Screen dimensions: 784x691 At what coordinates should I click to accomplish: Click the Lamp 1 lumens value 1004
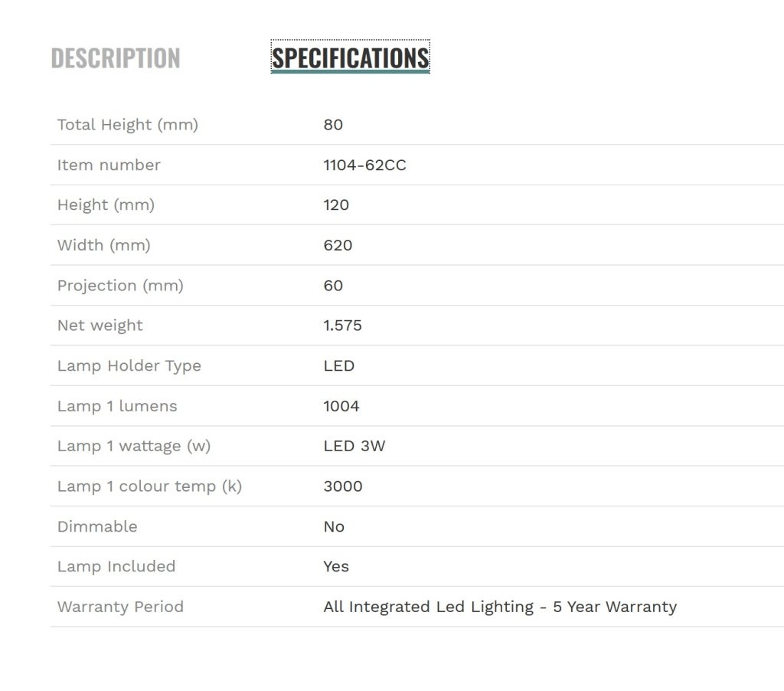click(341, 406)
